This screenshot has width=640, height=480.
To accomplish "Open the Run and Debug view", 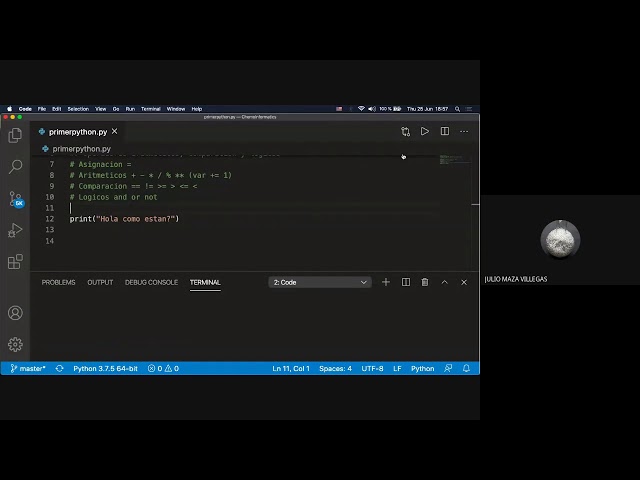I will [15, 230].
